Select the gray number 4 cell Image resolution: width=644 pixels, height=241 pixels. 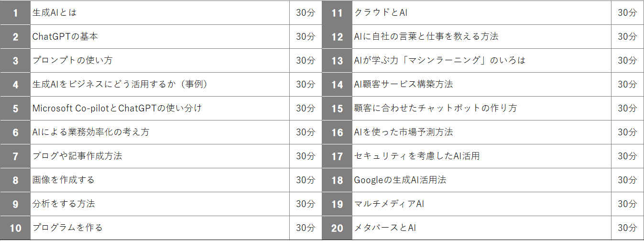15,85
